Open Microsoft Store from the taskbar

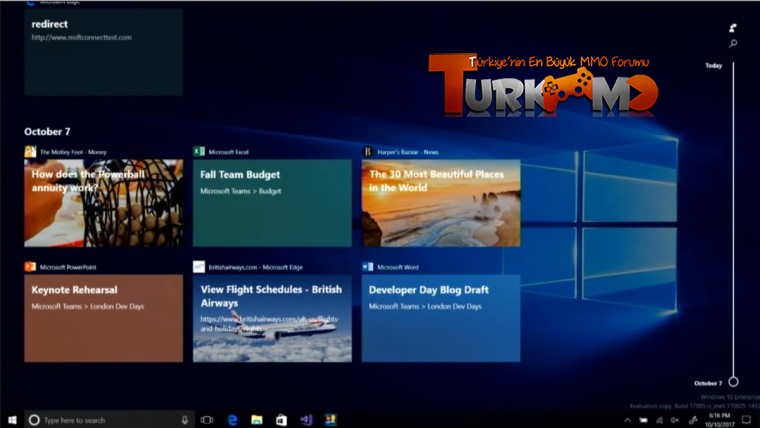click(281, 420)
